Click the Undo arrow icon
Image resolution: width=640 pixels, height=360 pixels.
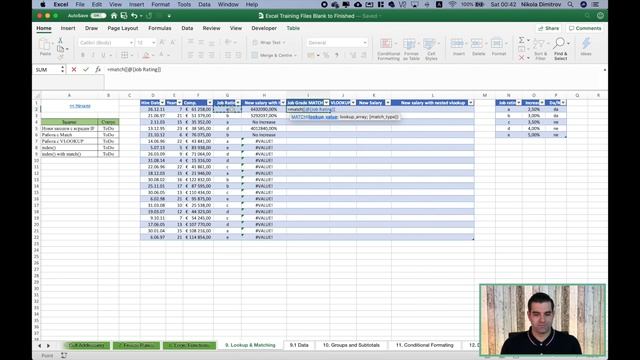tap(134, 16)
